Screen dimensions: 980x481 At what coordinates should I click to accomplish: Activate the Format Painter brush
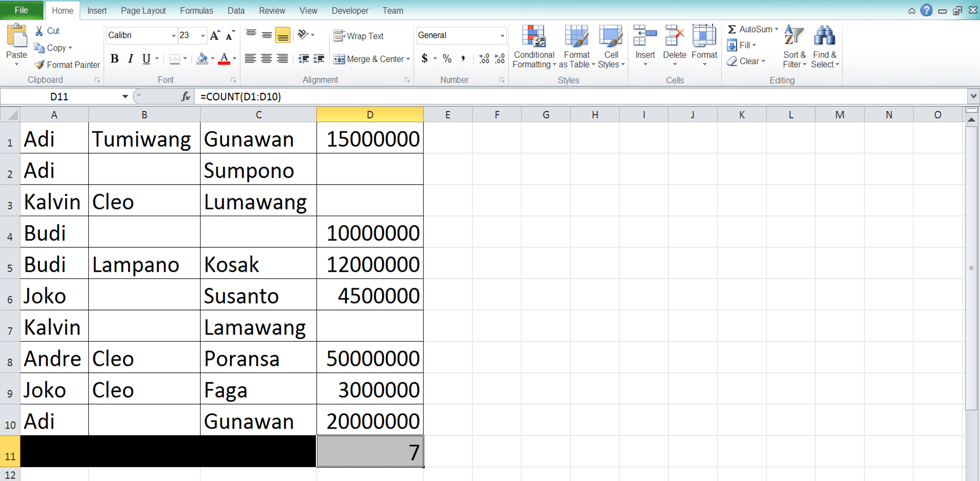coord(39,65)
